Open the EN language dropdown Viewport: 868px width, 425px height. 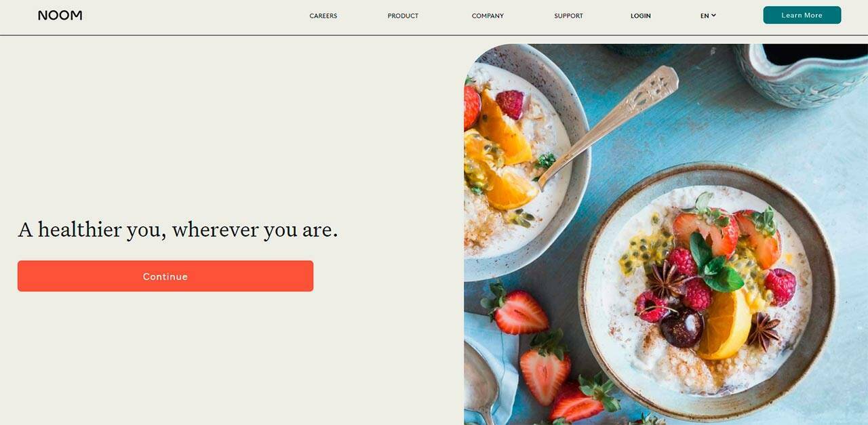[708, 16]
